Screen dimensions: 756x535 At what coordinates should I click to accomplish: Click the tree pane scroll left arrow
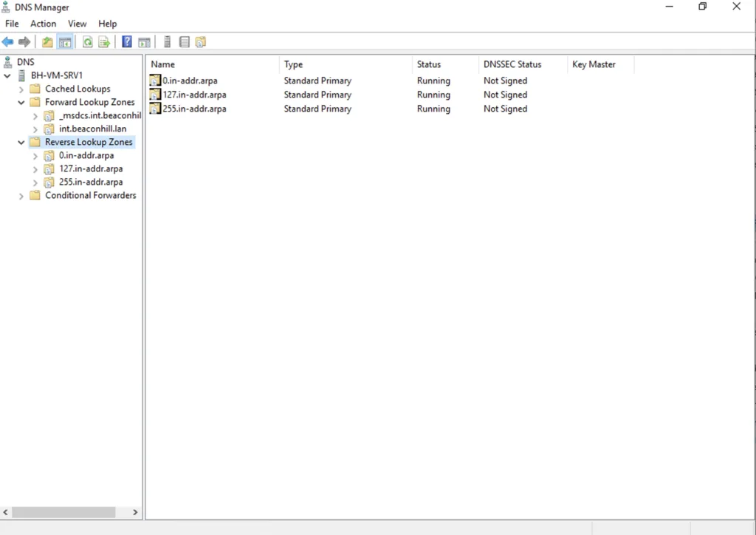(x=6, y=512)
